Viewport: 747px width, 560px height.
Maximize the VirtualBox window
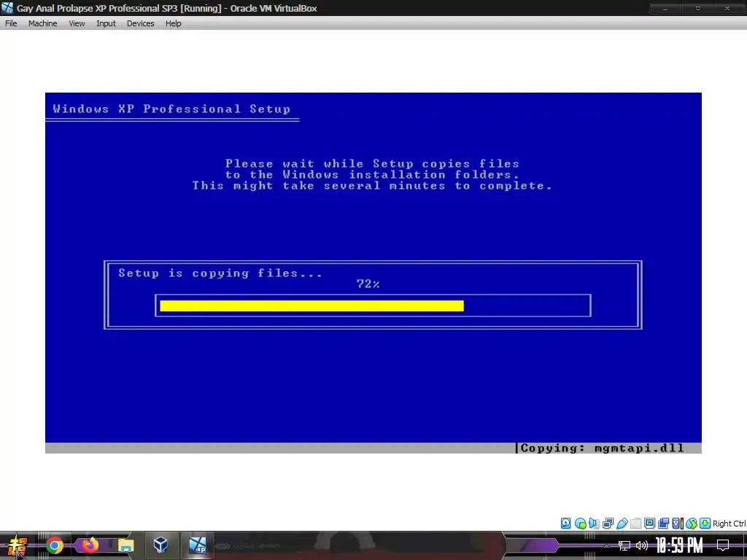(697, 9)
